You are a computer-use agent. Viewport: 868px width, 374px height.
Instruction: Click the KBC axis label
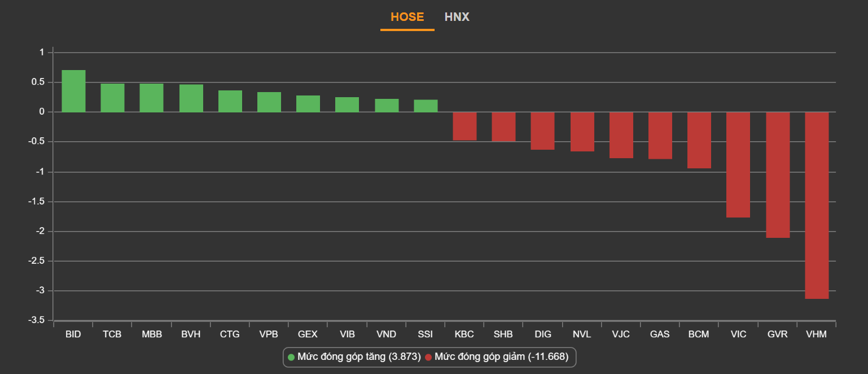pyautogui.click(x=464, y=334)
